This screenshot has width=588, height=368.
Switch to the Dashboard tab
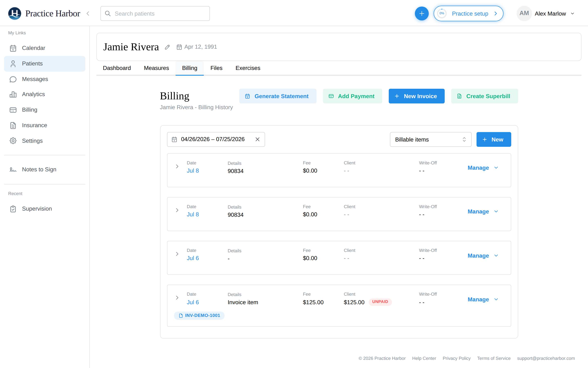coord(117,68)
